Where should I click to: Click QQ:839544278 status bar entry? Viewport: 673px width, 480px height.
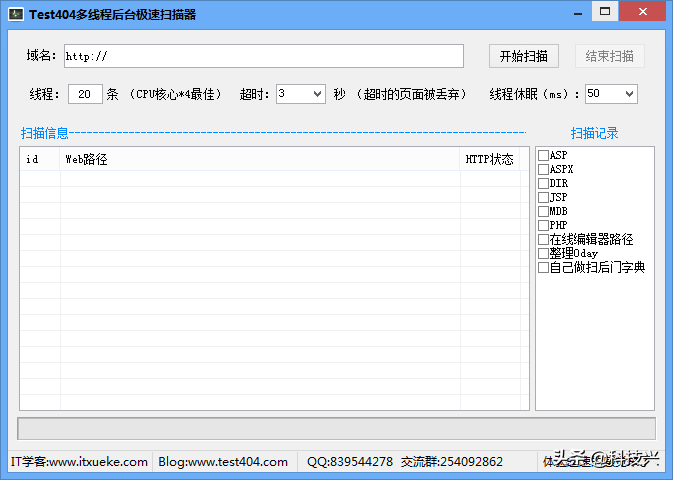pyautogui.click(x=350, y=462)
